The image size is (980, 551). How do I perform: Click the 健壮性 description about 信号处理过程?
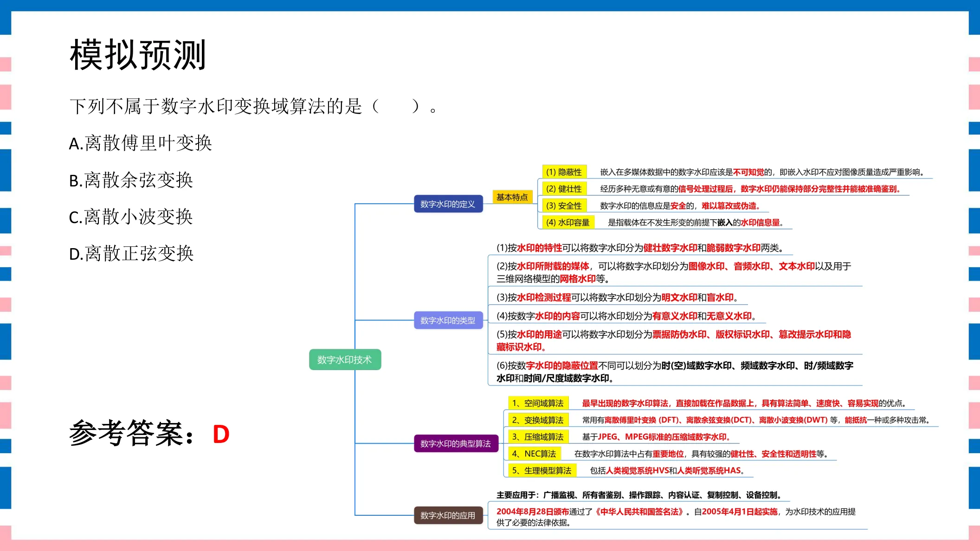point(751,189)
